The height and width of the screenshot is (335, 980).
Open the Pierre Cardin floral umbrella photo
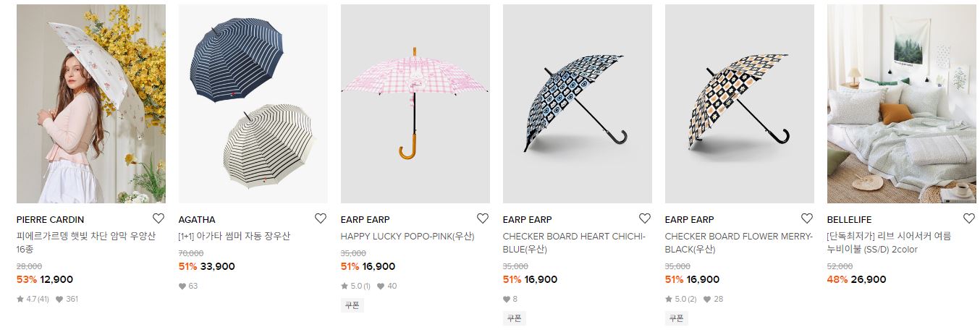click(91, 104)
